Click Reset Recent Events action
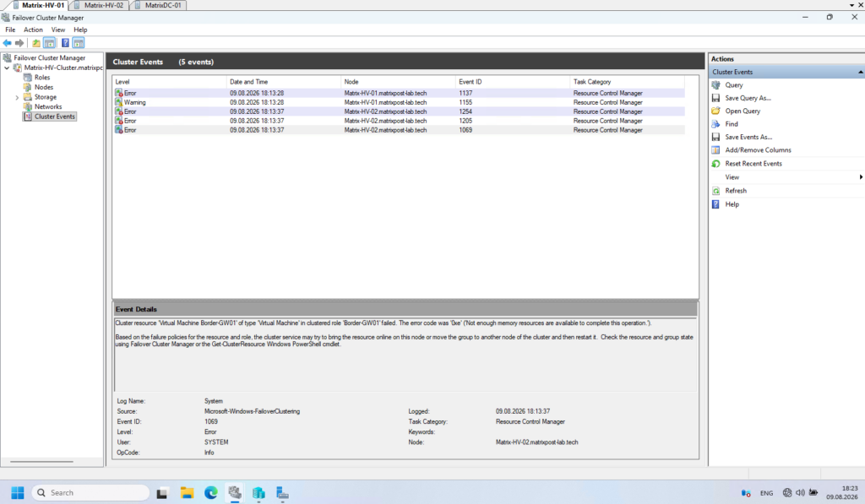Viewport: 865px width, 504px height. (x=753, y=164)
